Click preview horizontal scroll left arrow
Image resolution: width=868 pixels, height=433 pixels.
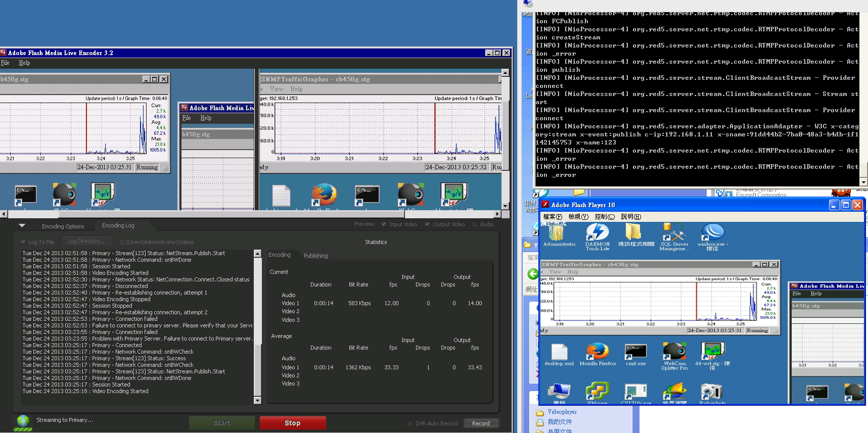[4, 214]
